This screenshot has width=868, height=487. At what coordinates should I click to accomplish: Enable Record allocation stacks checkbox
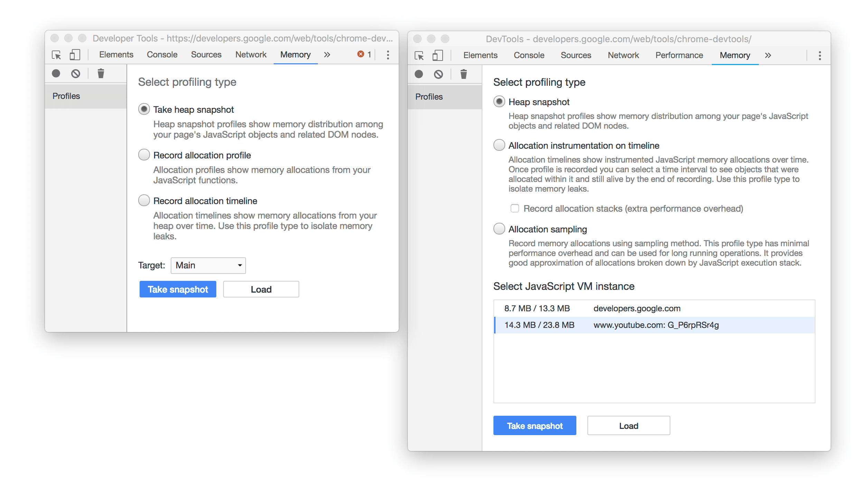513,208
